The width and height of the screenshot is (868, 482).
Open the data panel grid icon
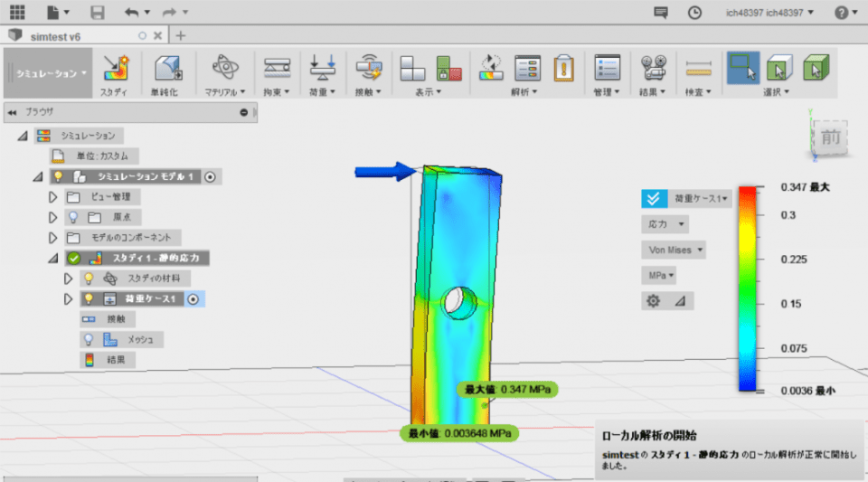(x=17, y=13)
